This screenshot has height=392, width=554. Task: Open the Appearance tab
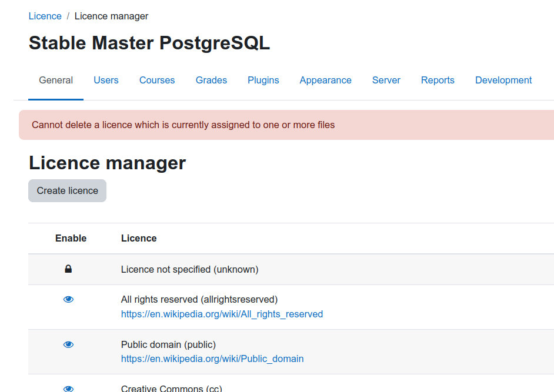point(325,80)
